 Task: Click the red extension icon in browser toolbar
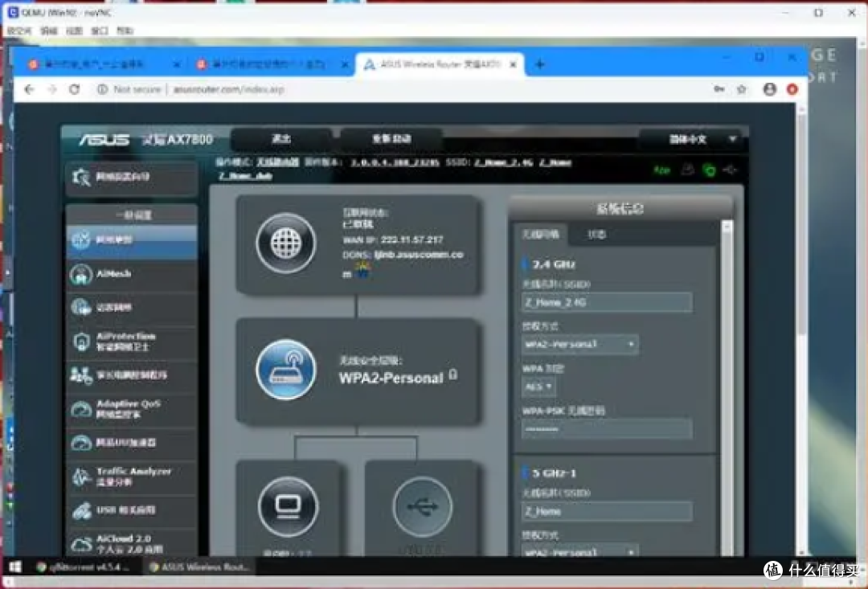click(792, 89)
